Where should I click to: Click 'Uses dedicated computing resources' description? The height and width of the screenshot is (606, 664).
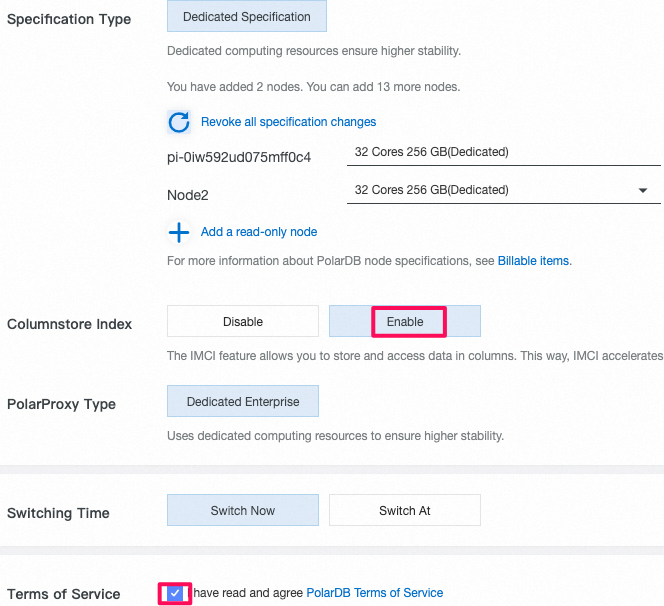335,436
